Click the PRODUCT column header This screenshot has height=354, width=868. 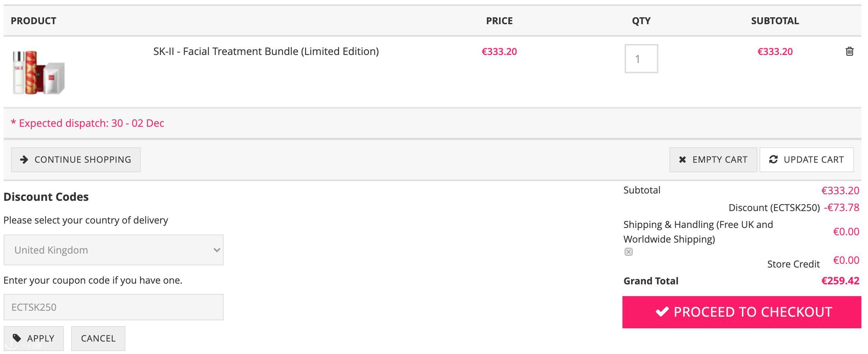[x=33, y=21]
